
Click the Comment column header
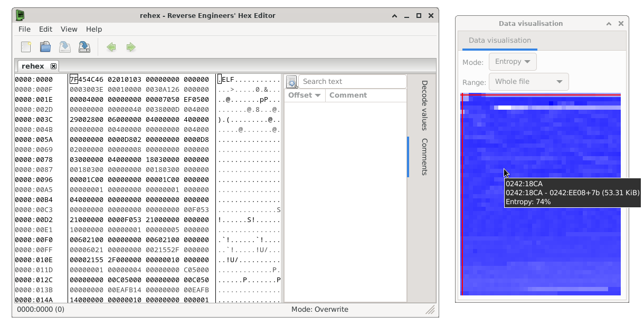348,95
